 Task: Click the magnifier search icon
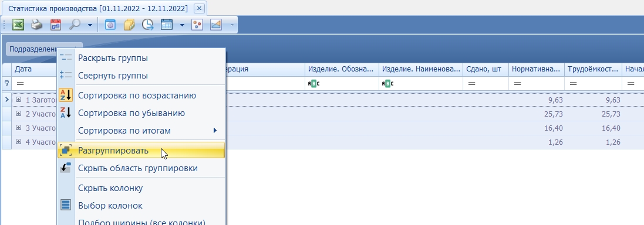point(75,25)
